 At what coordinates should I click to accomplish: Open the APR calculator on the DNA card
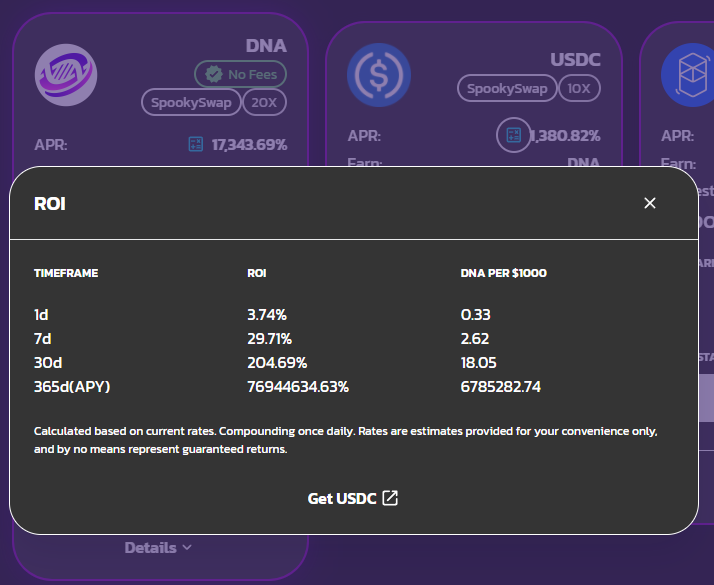coord(196,144)
